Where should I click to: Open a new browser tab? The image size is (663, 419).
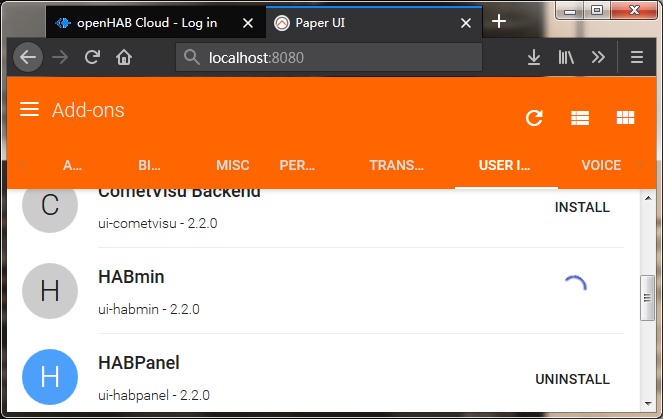[499, 21]
